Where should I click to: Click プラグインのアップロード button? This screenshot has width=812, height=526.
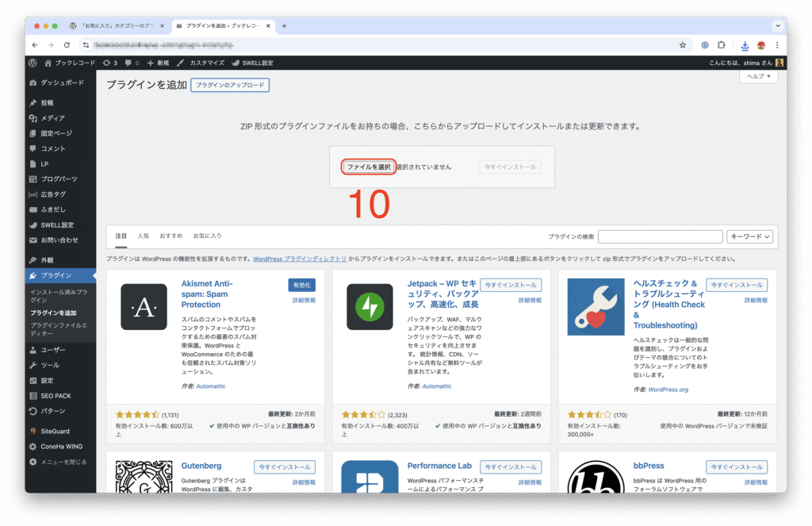pyautogui.click(x=230, y=85)
